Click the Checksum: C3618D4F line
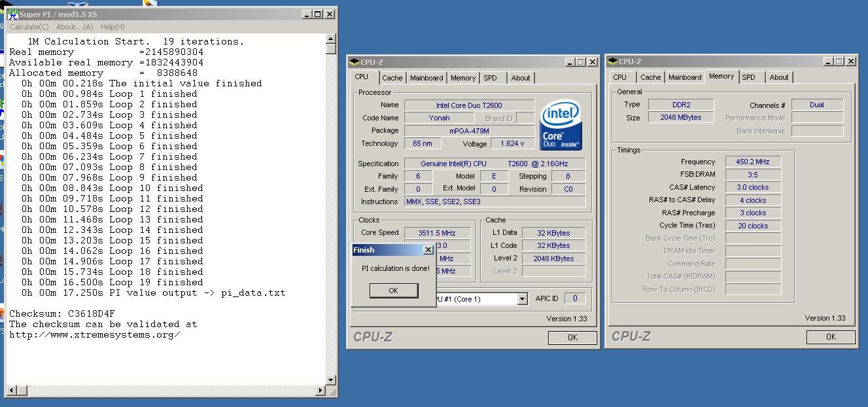 [61, 313]
